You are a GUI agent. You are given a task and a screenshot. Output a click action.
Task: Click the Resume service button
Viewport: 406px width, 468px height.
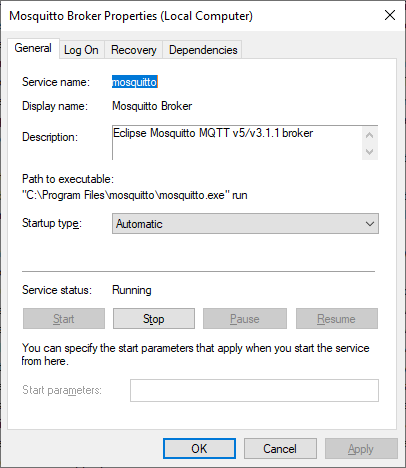(337, 319)
